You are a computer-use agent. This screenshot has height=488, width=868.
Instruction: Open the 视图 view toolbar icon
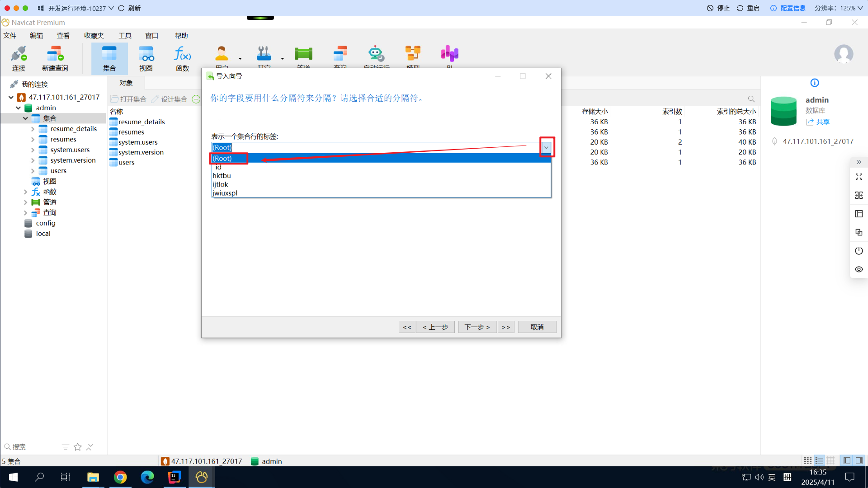pyautogui.click(x=146, y=58)
